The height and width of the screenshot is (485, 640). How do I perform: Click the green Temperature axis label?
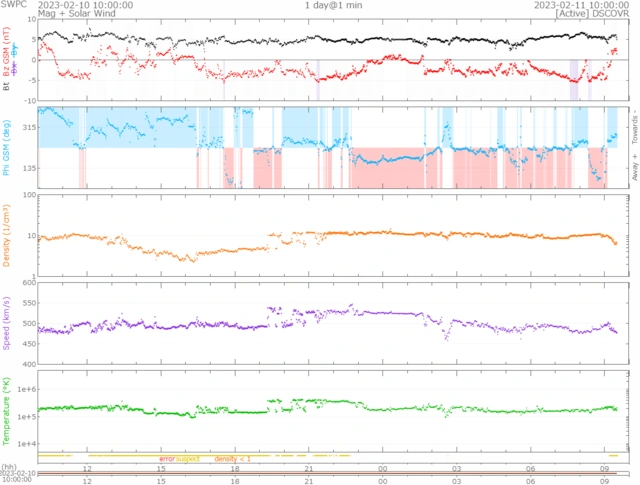pyautogui.click(x=7, y=410)
